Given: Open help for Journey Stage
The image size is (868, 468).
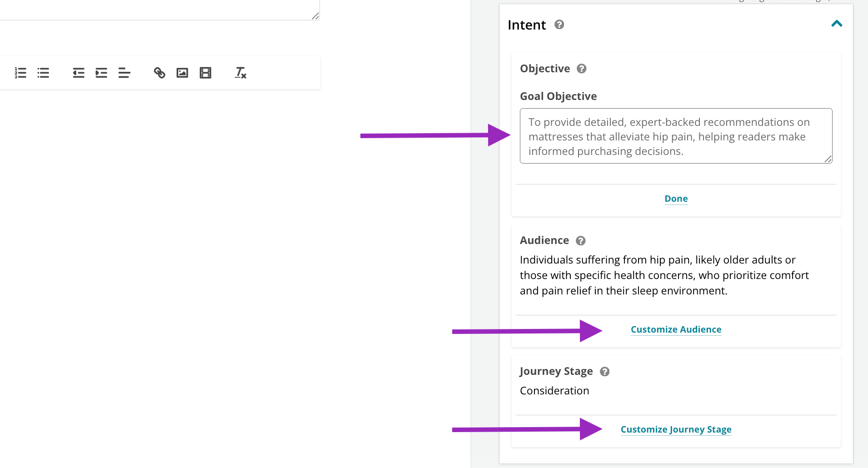Looking at the screenshot, I should tap(604, 372).
